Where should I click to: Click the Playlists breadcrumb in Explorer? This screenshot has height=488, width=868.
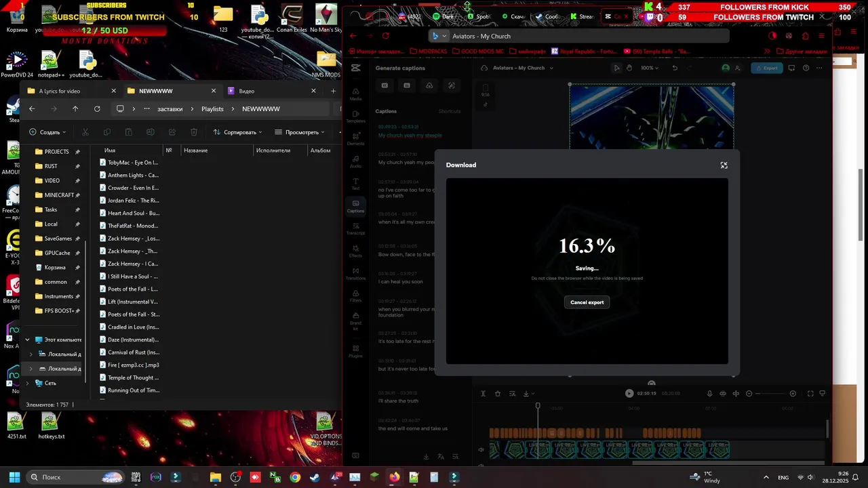[x=212, y=108]
